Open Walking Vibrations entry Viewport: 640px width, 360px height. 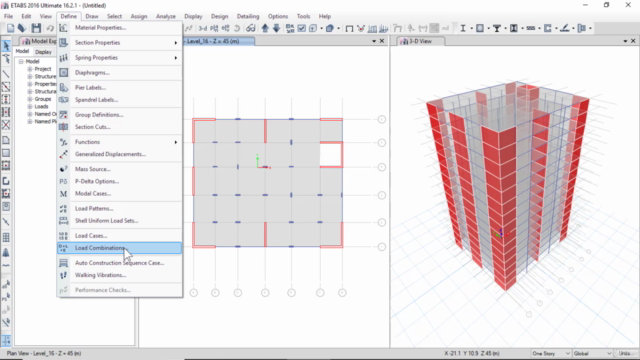119,275
